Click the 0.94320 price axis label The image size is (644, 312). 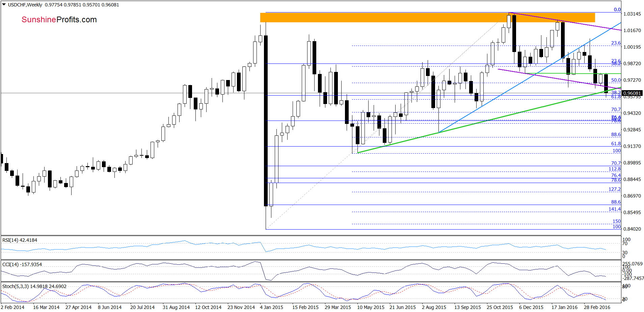point(632,113)
